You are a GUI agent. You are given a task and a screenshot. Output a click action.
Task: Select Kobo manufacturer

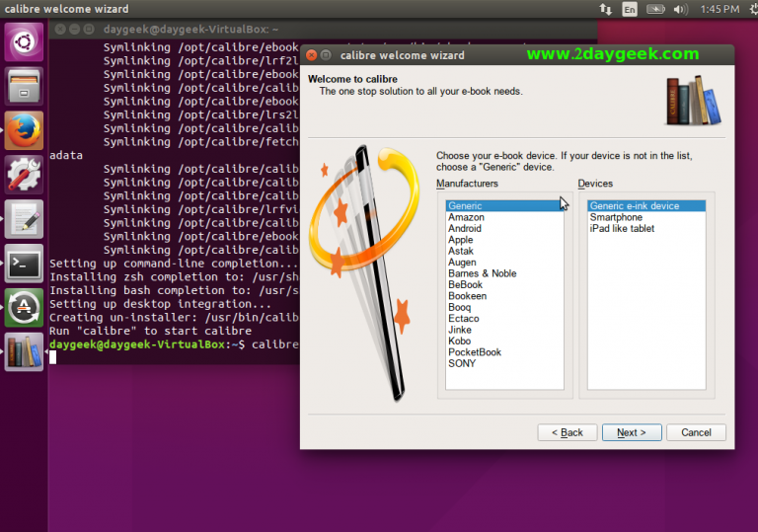point(504,341)
